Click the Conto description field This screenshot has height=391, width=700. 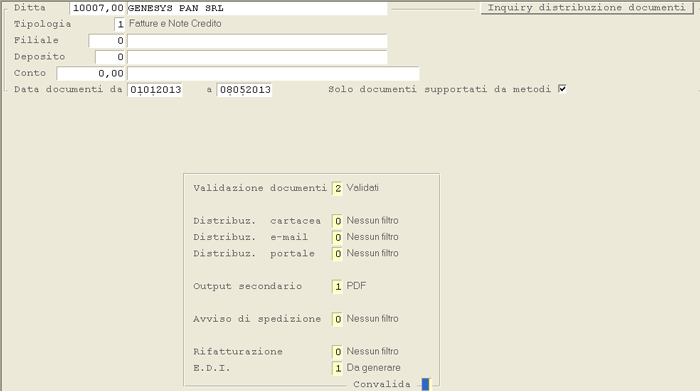click(273, 73)
